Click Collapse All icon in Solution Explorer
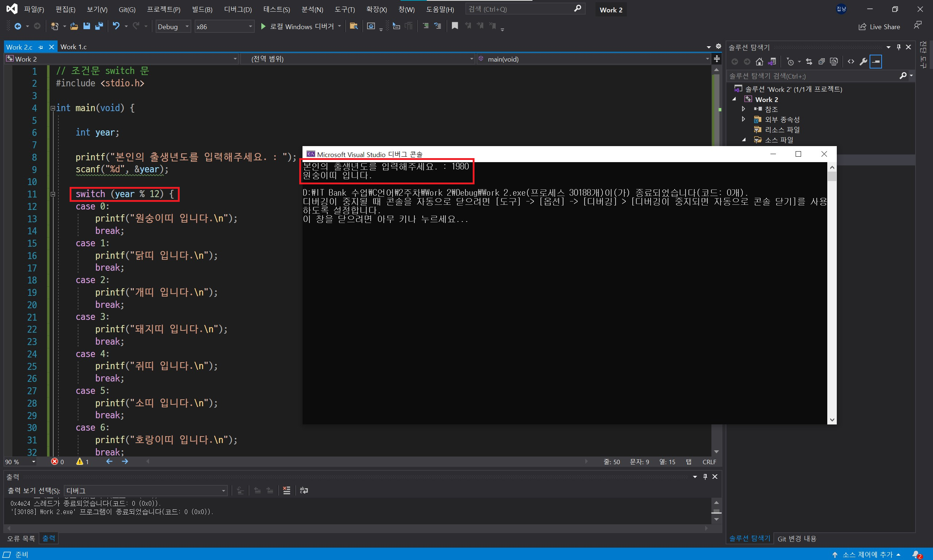This screenshot has width=933, height=560. coord(821,62)
